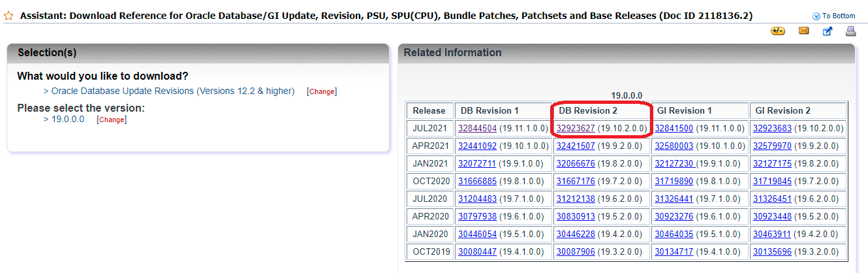
Task: Click the JUL2021 release cell
Action: (x=429, y=129)
